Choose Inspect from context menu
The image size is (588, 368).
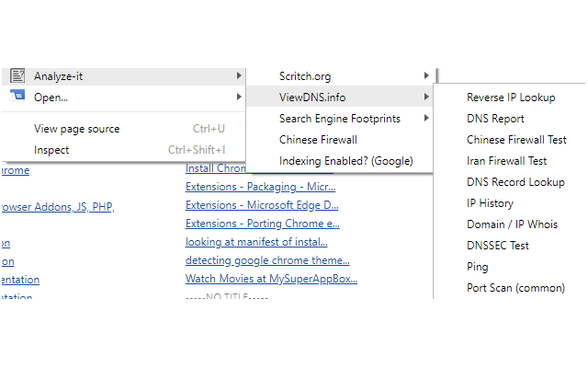[x=124, y=150]
